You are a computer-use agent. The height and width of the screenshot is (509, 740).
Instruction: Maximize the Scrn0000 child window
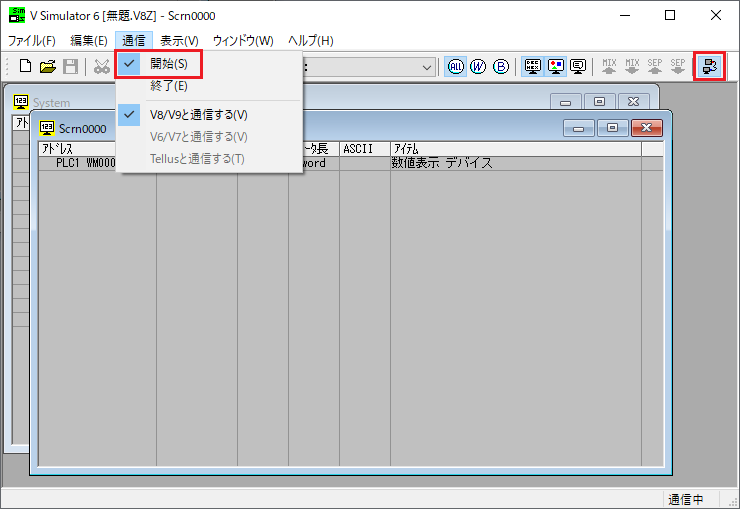[612, 128]
